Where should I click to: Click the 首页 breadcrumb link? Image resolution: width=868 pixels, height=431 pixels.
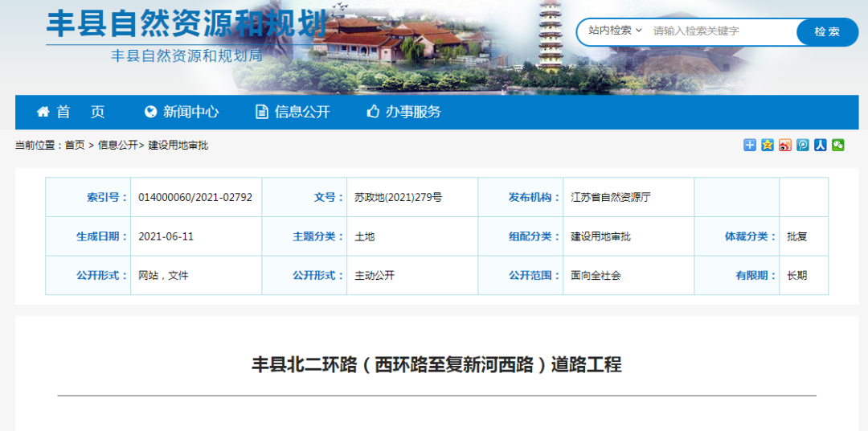[x=75, y=146]
